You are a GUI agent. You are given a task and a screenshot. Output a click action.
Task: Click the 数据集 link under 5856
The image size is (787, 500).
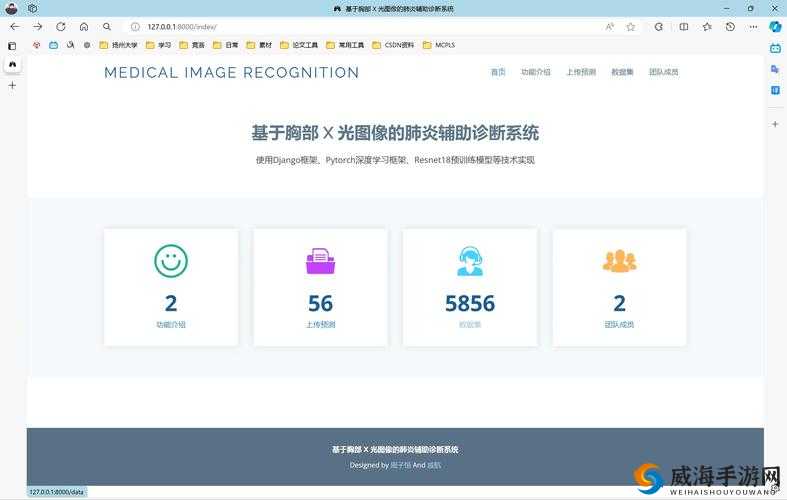[x=470, y=325]
